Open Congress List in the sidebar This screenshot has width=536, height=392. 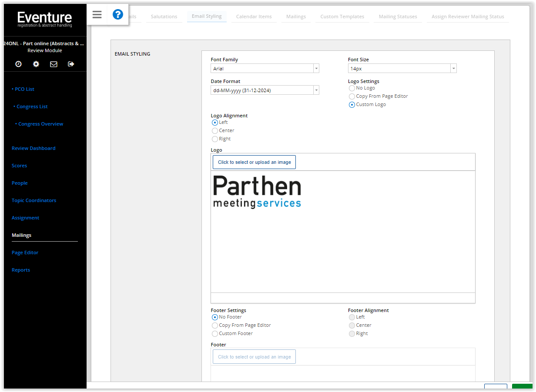[32, 106]
